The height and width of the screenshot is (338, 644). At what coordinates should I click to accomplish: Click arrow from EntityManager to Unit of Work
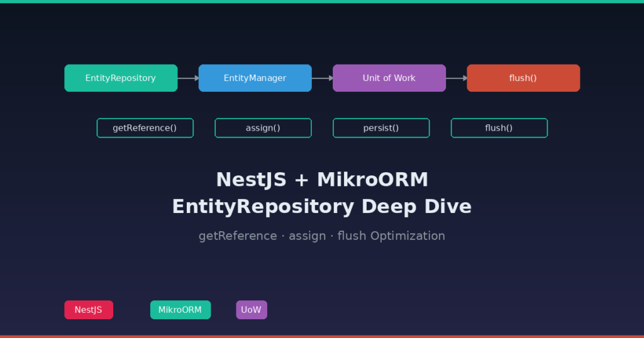322,78
